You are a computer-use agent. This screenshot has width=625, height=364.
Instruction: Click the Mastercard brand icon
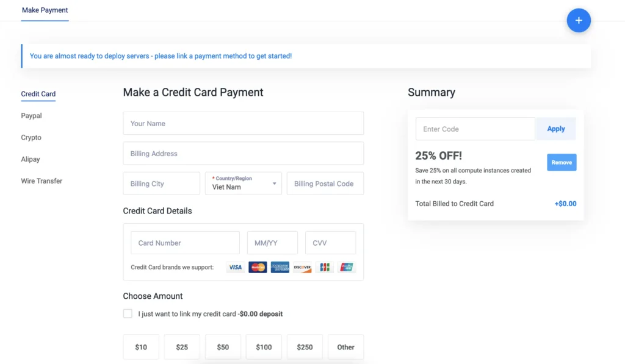[258, 267]
